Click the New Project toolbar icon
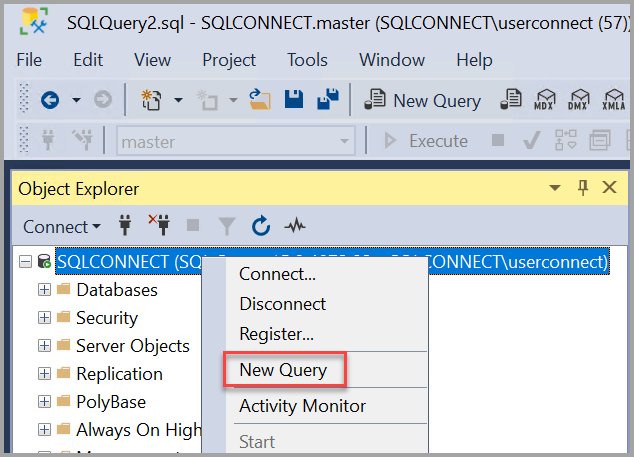Viewport: 634px width, 457px height. click(151, 99)
